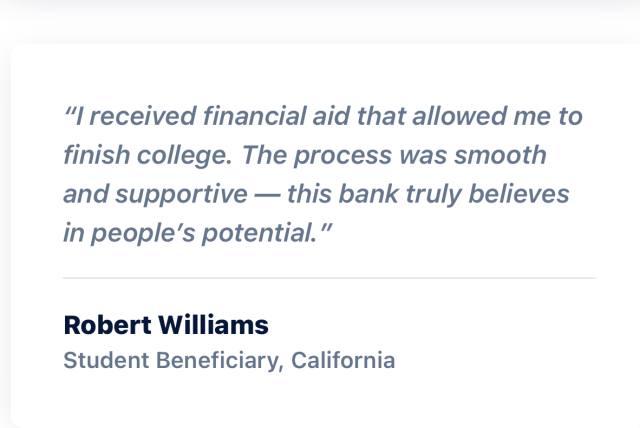This screenshot has height=428, width=640.
Task: Click the Student Beneficiary, California subtitle
Action: click(229, 360)
